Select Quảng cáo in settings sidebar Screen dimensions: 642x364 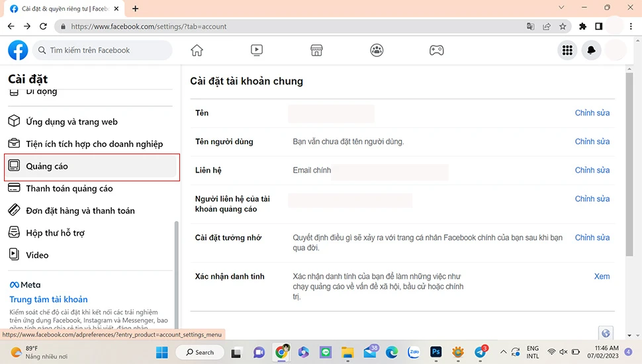(92, 166)
